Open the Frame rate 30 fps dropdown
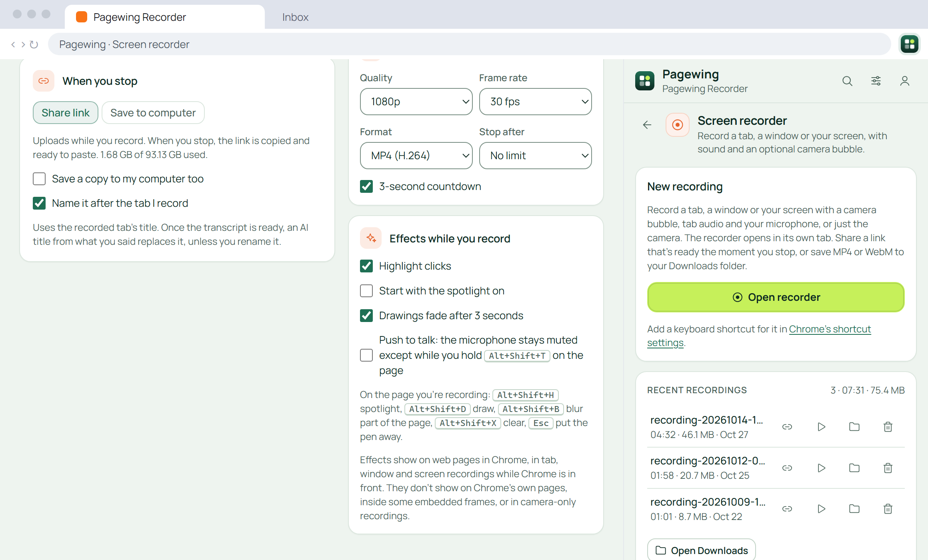This screenshot has height=560, width=928. [535, 102]
